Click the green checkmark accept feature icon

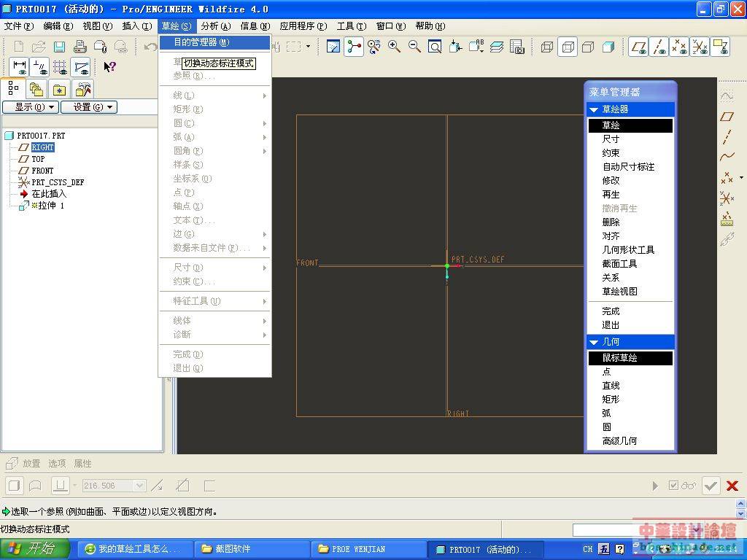pyautogui.click(x=711, y=486)
